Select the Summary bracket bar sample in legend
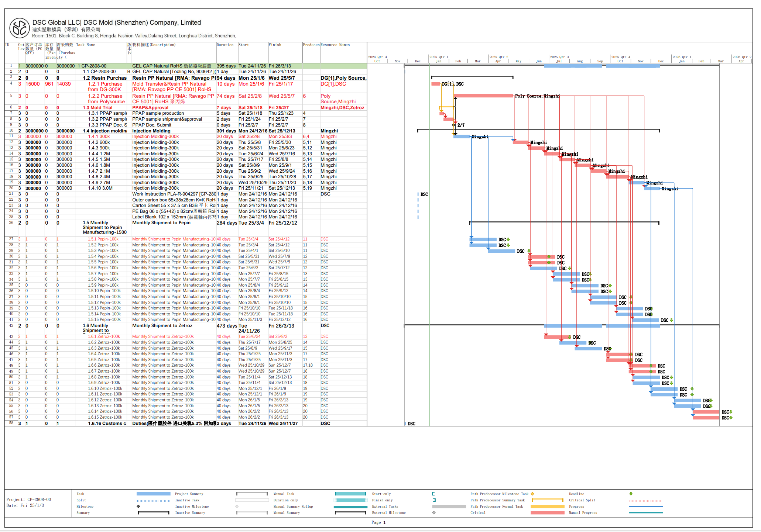The height and width of the screenshot is (532, 761). tap(154, 513)
